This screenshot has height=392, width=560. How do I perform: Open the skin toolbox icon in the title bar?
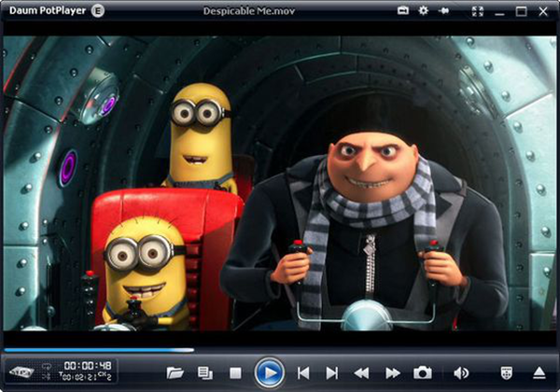coord(403,10)
